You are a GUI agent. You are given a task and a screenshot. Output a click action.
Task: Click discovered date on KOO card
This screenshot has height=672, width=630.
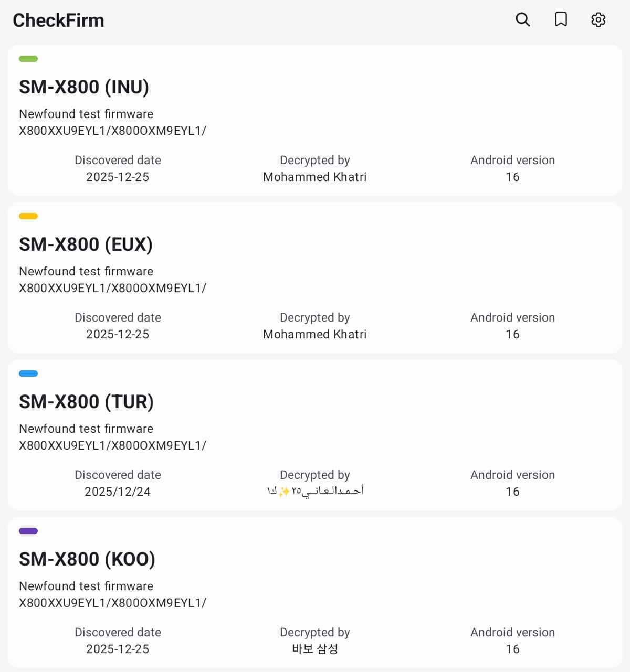click(118, 649)
